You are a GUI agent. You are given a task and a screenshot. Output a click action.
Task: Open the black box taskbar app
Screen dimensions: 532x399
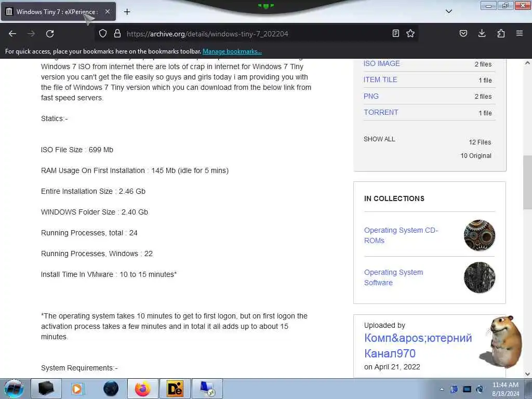tap(46, 389)
